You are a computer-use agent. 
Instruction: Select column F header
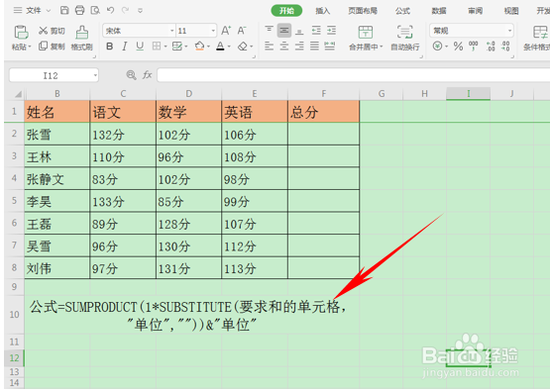tap(323, 93)
